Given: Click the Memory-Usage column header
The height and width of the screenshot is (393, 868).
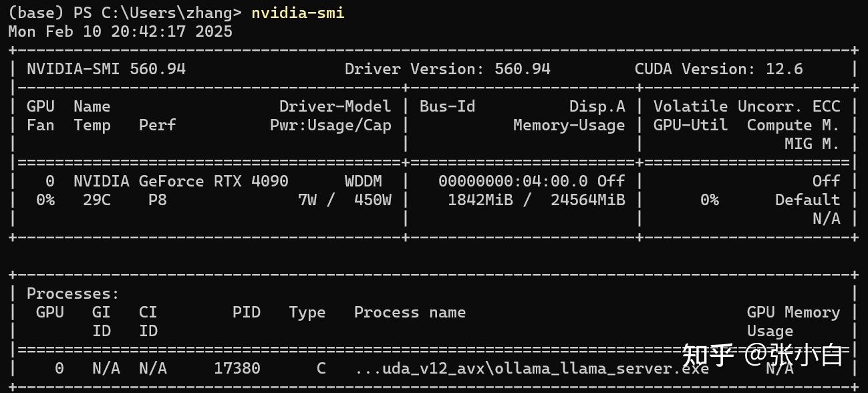Looking at the screenshot, I should (569, 125).
